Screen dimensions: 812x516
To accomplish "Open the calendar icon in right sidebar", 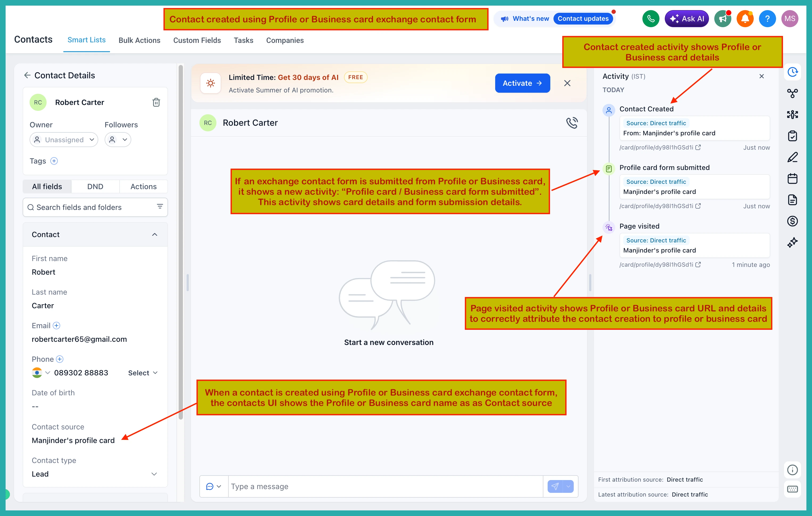I will (792, 178).
